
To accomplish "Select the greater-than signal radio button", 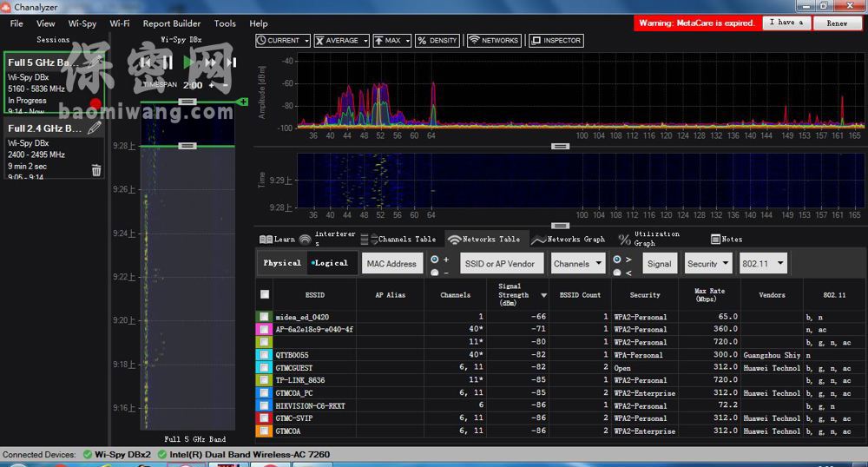I will click(x=617, y=259).
